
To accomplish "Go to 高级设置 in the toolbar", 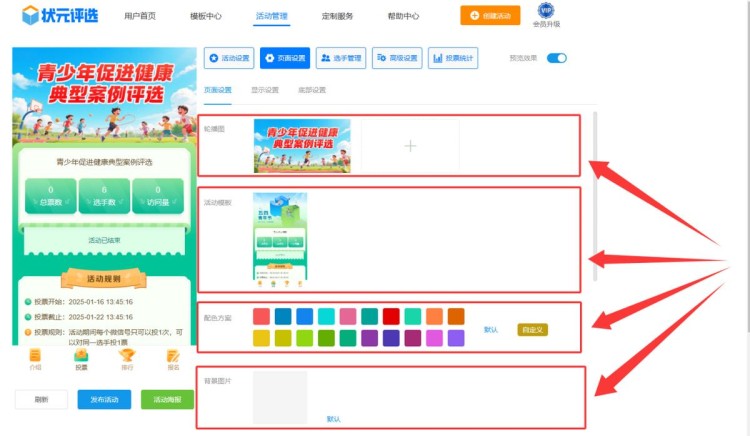I will tap(397, 58).
